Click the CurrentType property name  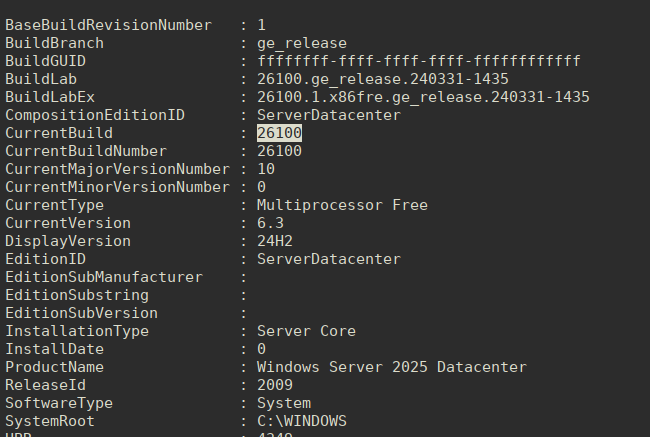(54, 205)
